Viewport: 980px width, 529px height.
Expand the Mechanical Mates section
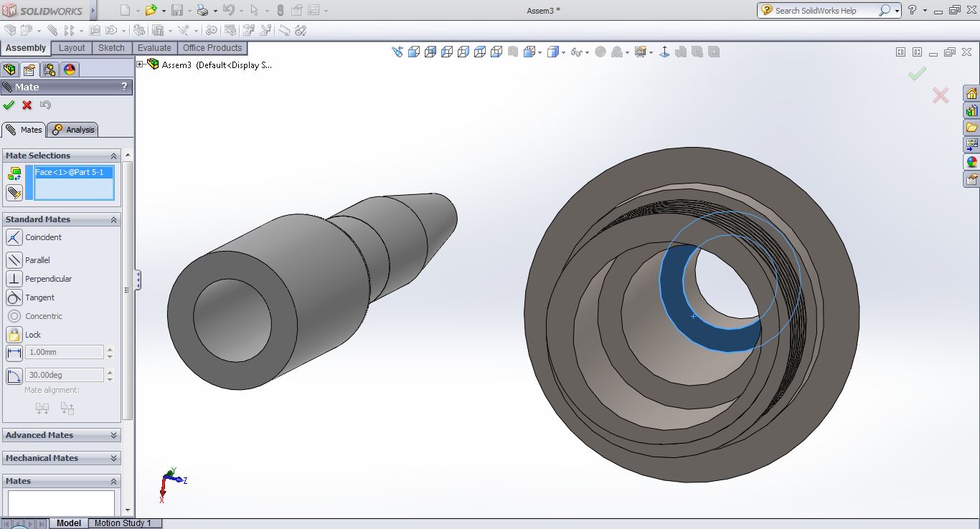coord(61,458)
